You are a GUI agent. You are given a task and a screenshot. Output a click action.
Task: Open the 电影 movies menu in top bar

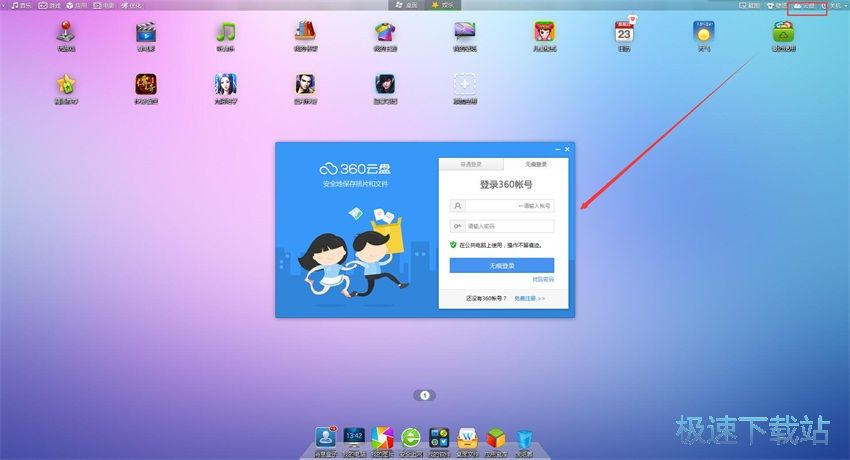point(104,5)
